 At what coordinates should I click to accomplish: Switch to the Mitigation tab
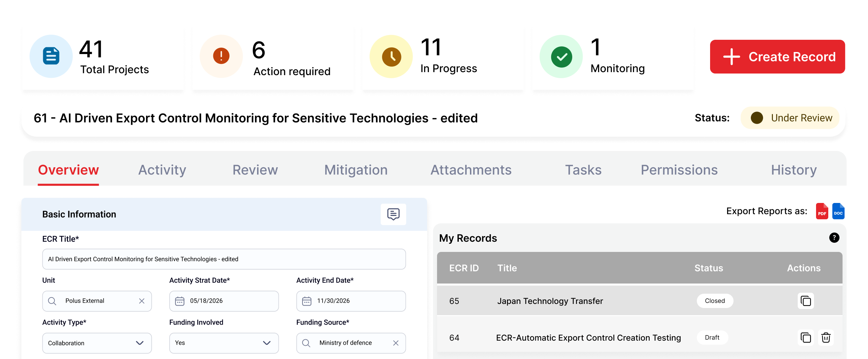[x=356, y=170]
